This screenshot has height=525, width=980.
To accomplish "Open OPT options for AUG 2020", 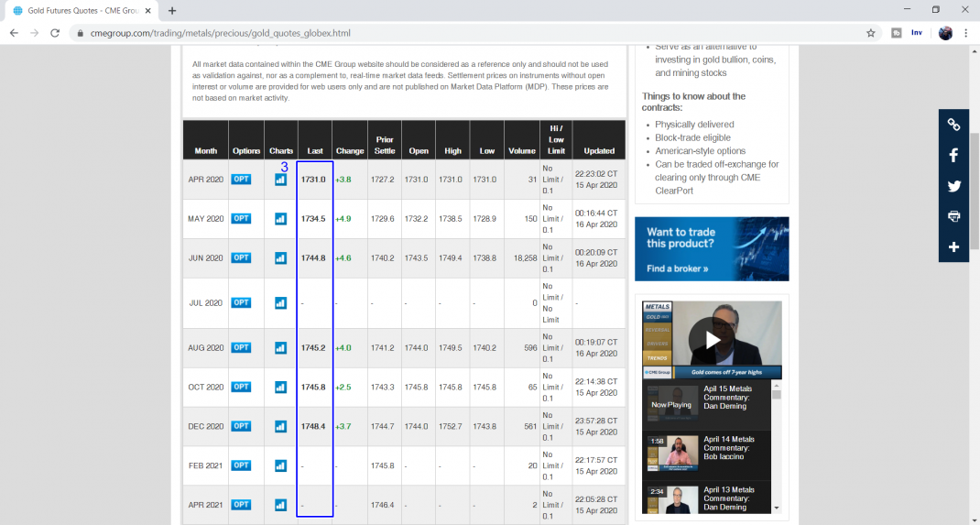I will point(241,347).
